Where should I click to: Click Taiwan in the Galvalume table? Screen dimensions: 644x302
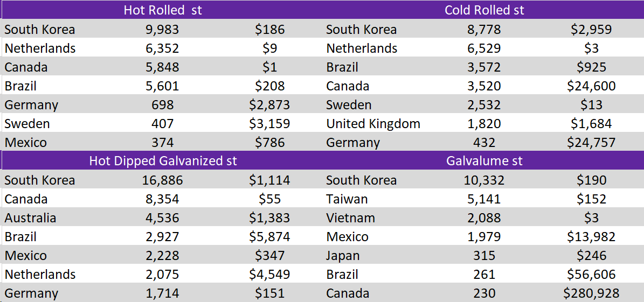[x=347, y=199]
